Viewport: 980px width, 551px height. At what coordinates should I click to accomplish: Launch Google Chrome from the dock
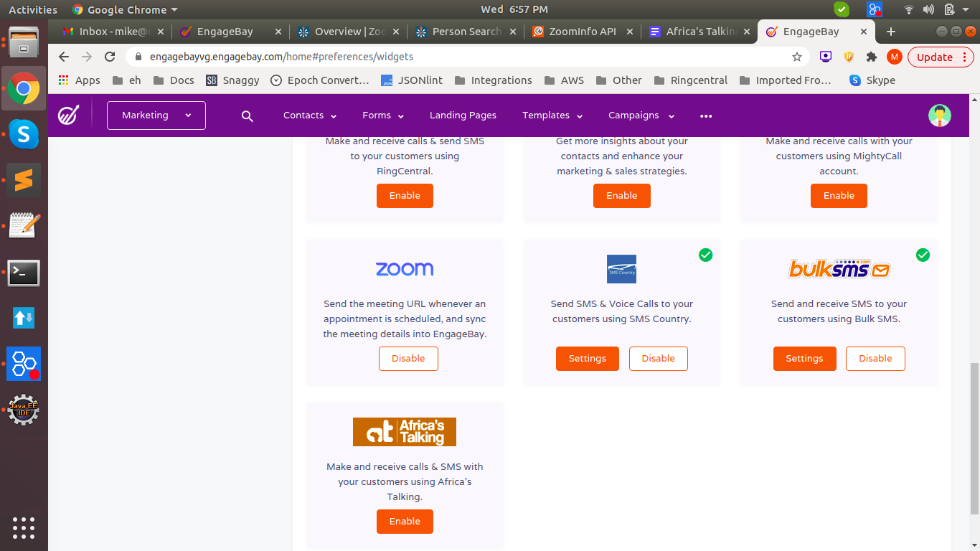(24, 89)
